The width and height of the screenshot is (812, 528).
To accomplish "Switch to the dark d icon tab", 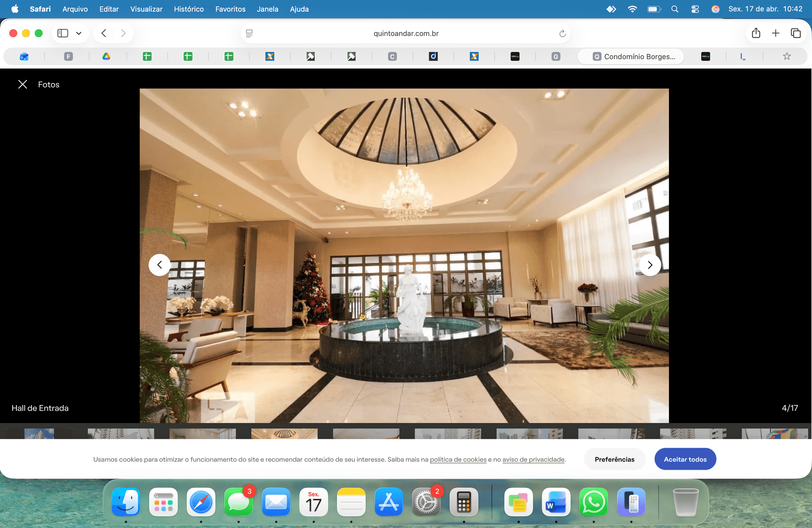I will (x=433, y=56).
